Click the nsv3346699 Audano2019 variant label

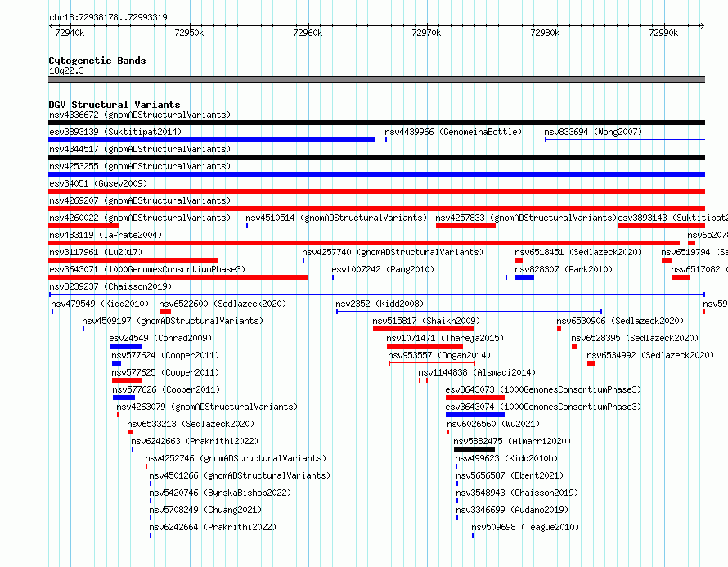[x=512, y=510]
